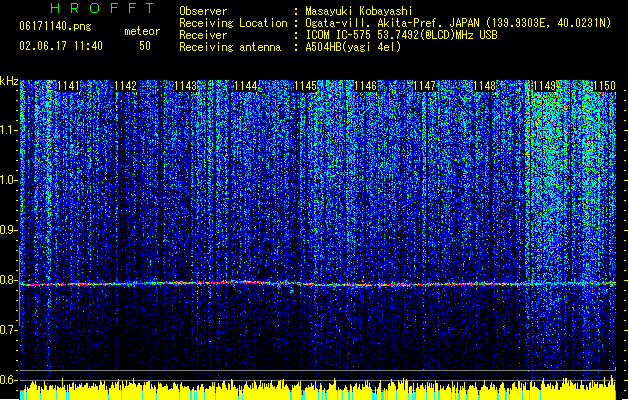Click the 1150 time marker

point(604,86)
